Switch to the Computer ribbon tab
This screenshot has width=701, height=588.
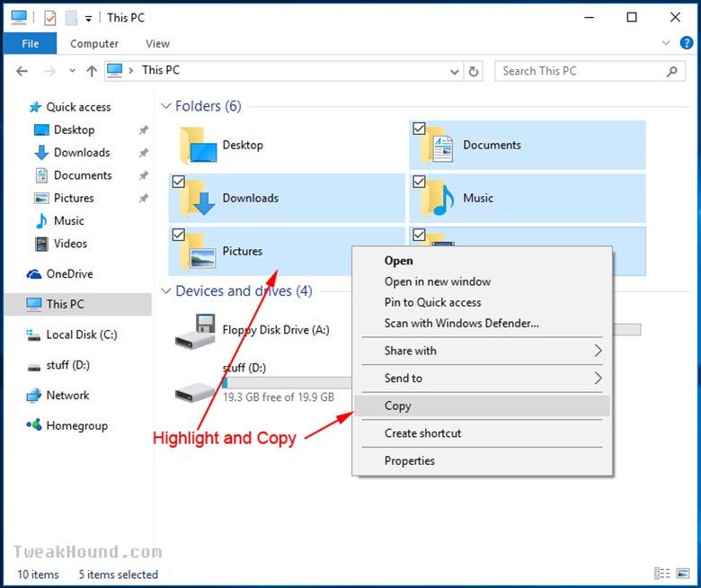click(94, 43)
